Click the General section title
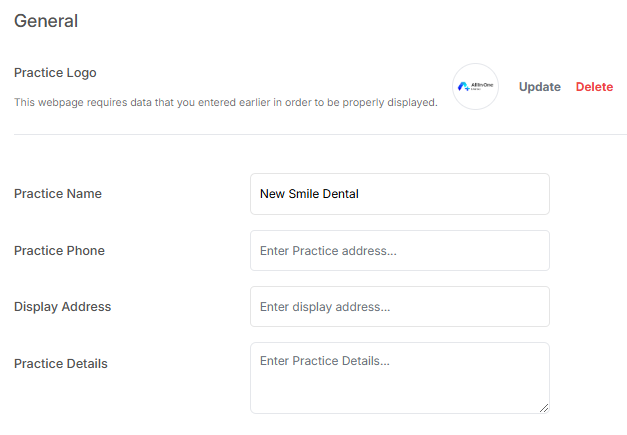 click(46, 21)
